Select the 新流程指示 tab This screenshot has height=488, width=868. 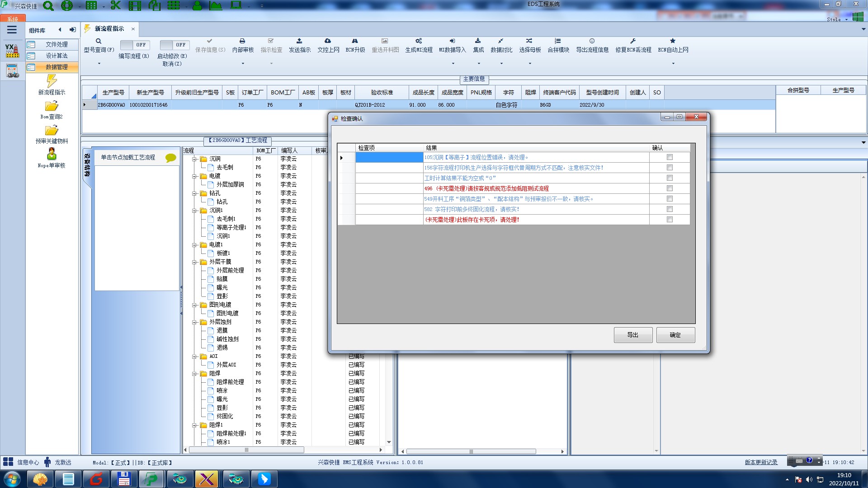pyautogui.click(x=109, y=28)
